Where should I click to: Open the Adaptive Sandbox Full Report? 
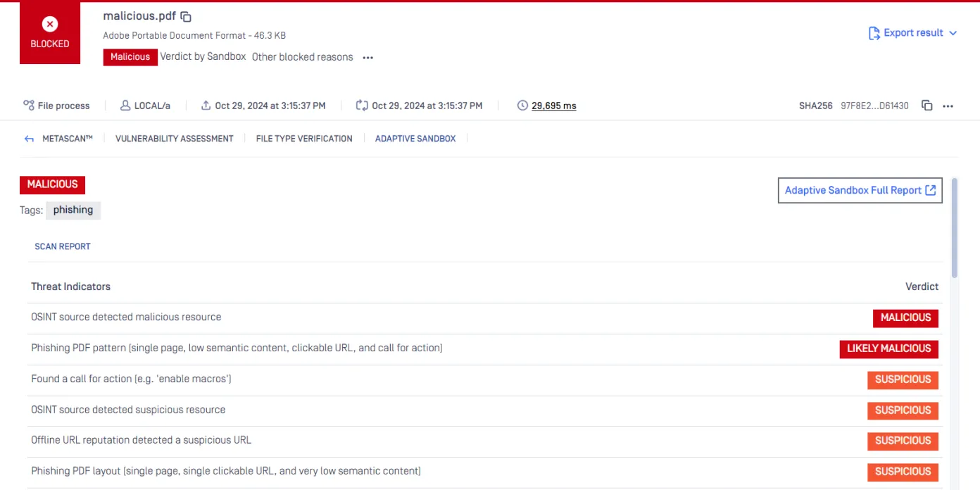(x=860, y=190)
